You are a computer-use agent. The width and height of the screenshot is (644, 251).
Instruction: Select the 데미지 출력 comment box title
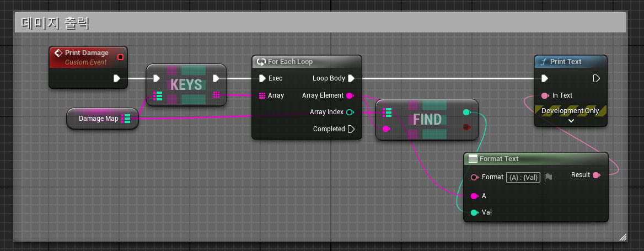coord(55,23)
